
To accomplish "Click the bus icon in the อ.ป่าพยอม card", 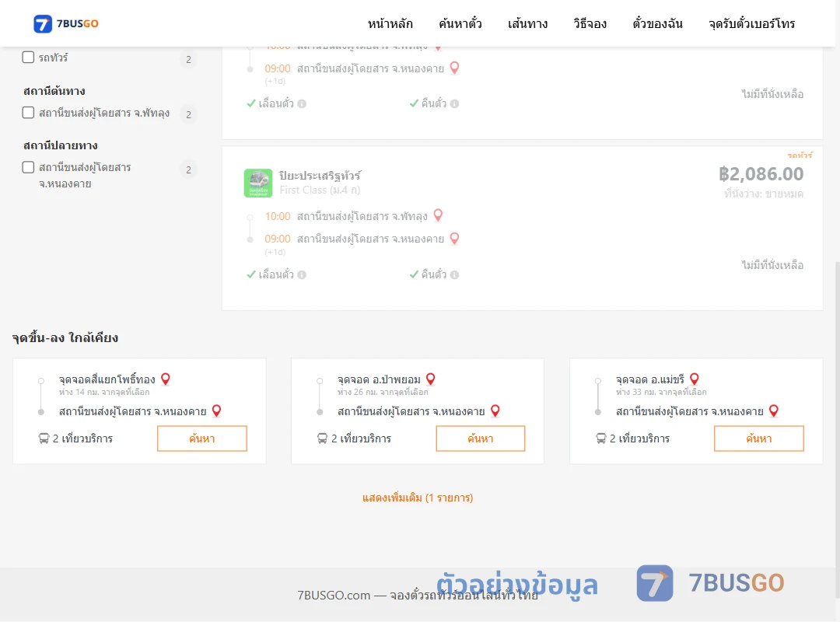I will [323, 439].
